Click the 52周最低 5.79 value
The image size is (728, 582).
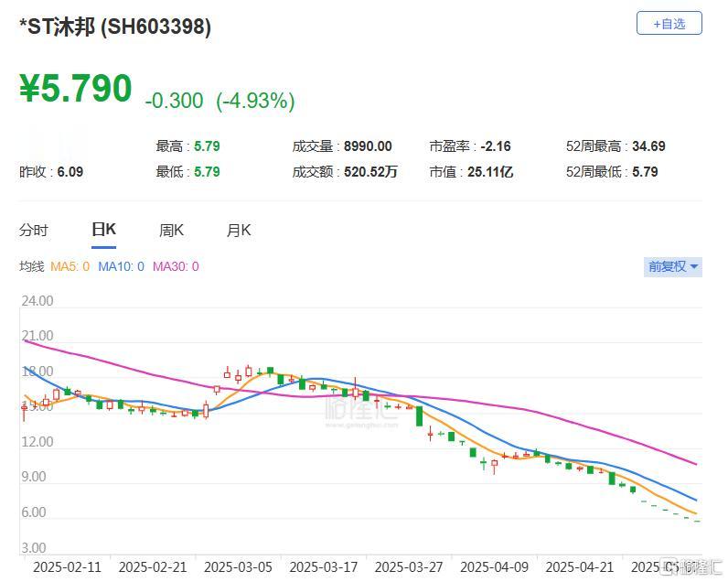point(645,172)
